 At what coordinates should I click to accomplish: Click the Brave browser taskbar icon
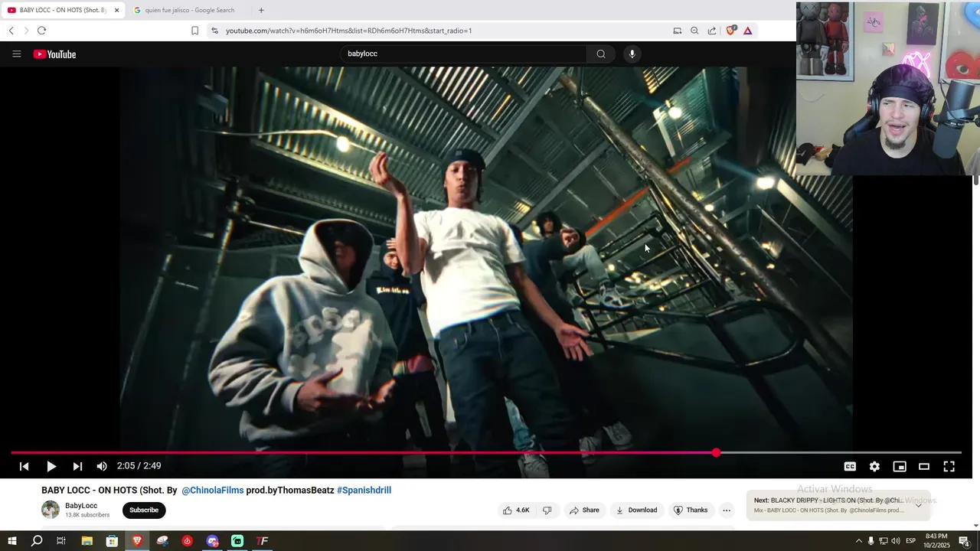tap(137, 541)
